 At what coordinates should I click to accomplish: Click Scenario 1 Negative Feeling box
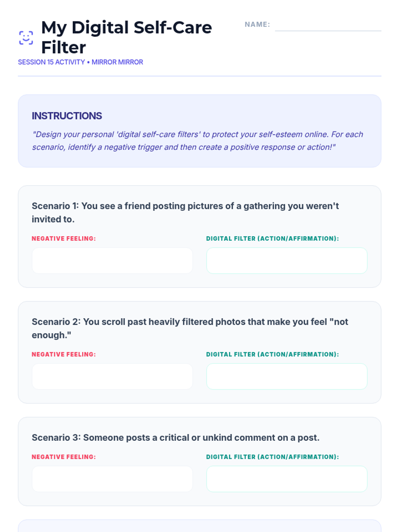pos(112,261)
